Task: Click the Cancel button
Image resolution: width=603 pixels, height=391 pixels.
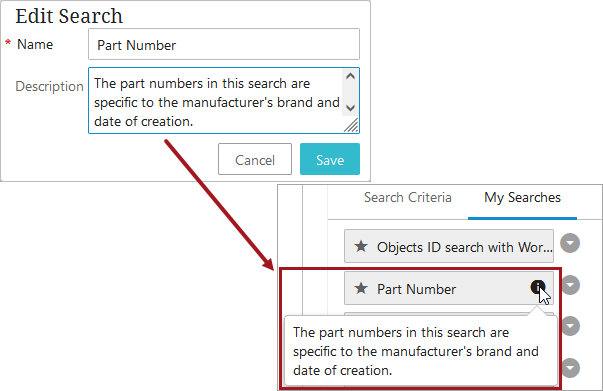Action: click(x=255, y=159)
